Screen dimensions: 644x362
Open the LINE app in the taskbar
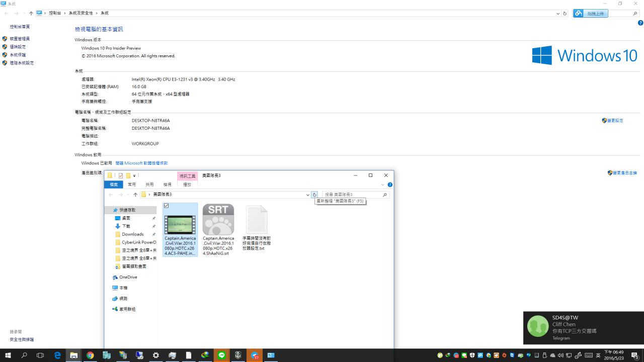pyautogui.click(x=221, y=355)
